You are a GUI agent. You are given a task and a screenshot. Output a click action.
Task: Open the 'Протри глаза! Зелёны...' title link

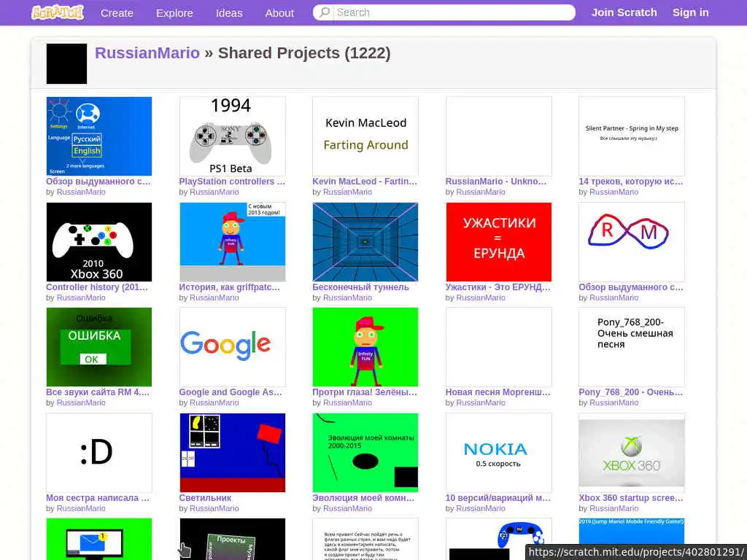pos(365,392)
